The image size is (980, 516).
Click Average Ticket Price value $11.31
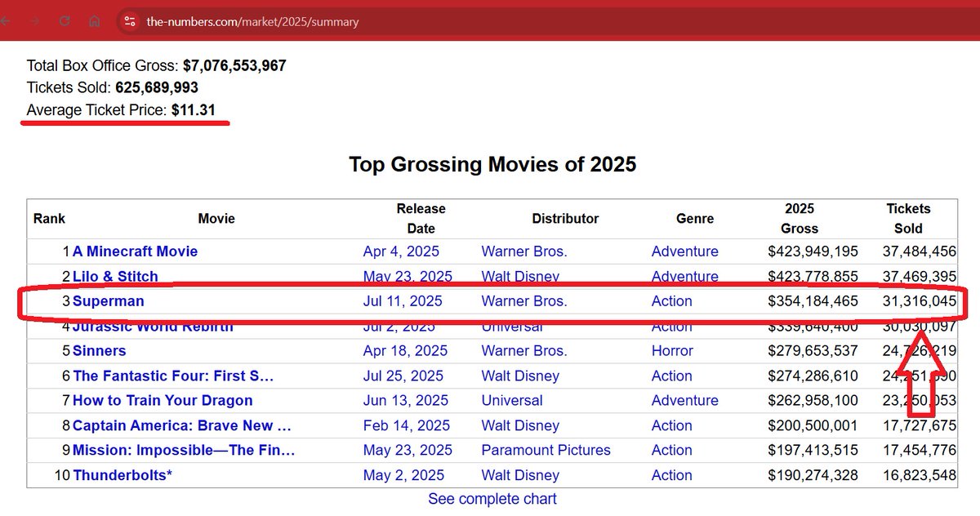[194, 109]
